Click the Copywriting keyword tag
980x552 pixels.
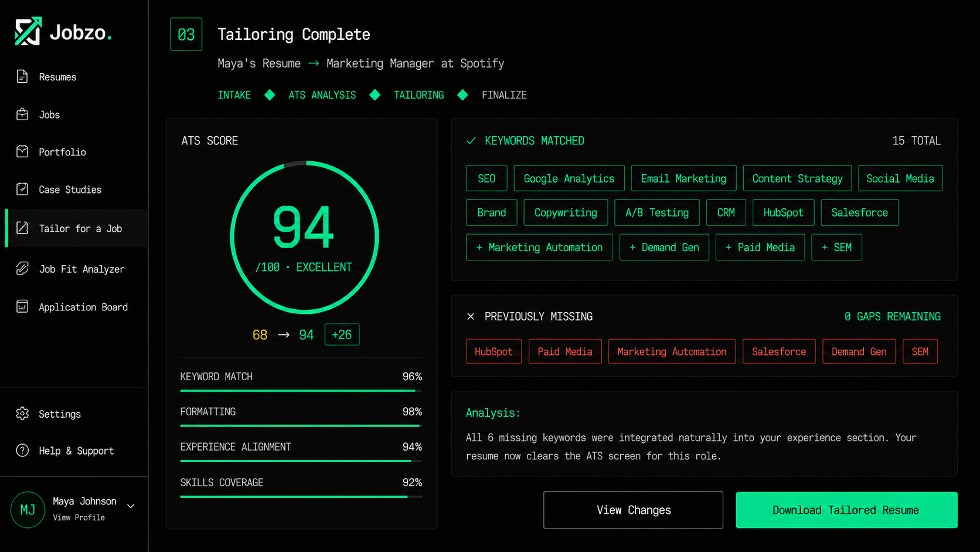[x=566, y=212]
